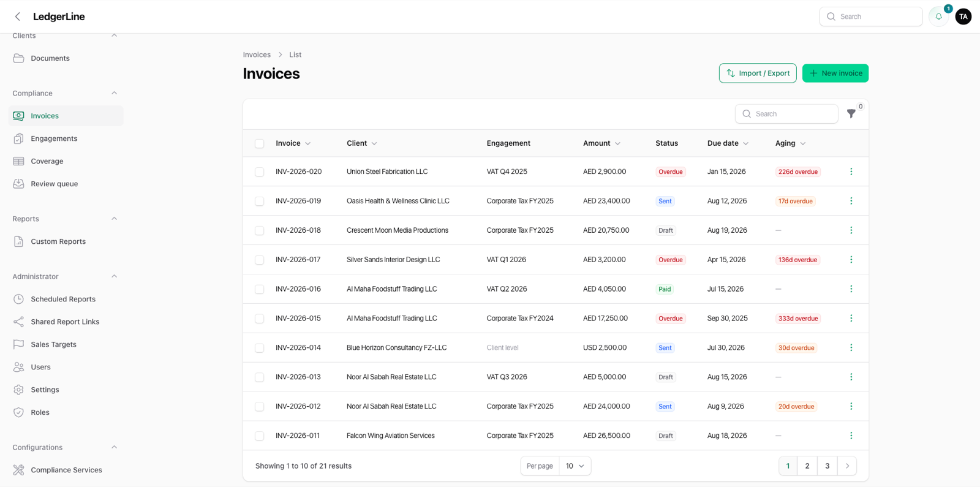
Task: Go to the next results page
Action: 847,466
